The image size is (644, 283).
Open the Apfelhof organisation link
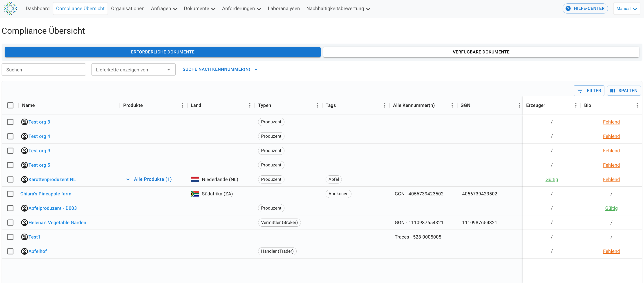click(38, 251)
